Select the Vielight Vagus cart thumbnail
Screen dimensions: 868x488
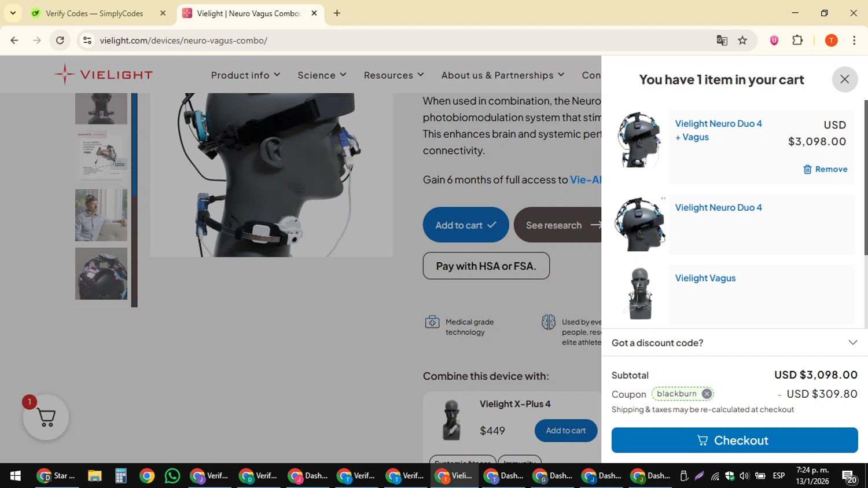point(639,293)
